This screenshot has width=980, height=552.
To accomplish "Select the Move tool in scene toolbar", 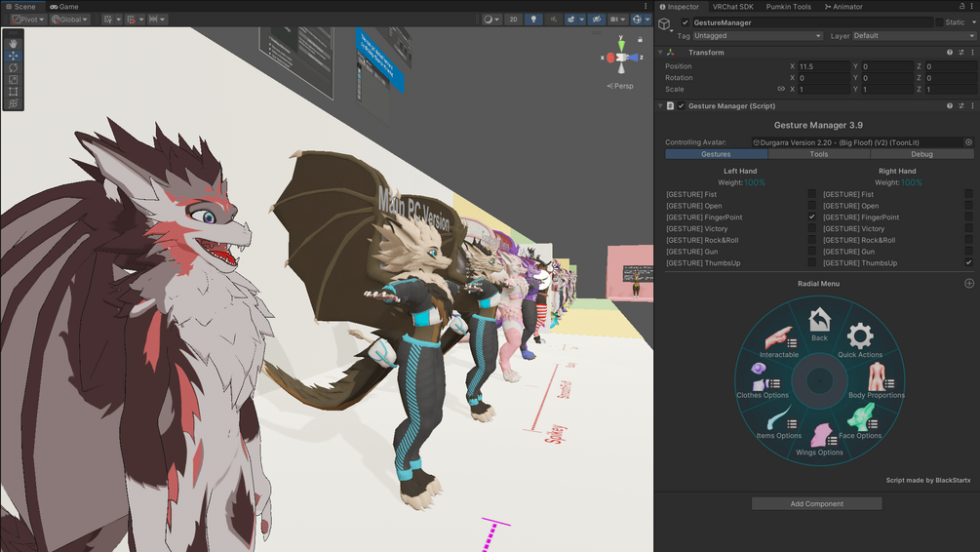I will (13, 56).
